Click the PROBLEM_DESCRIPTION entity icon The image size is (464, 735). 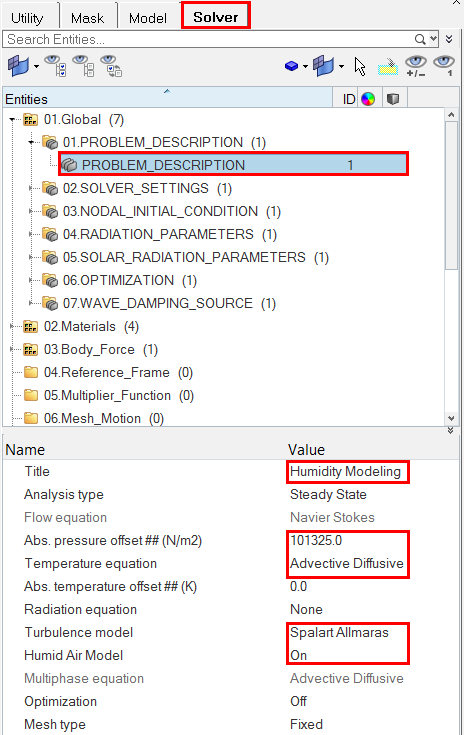[x=69, y=165]
